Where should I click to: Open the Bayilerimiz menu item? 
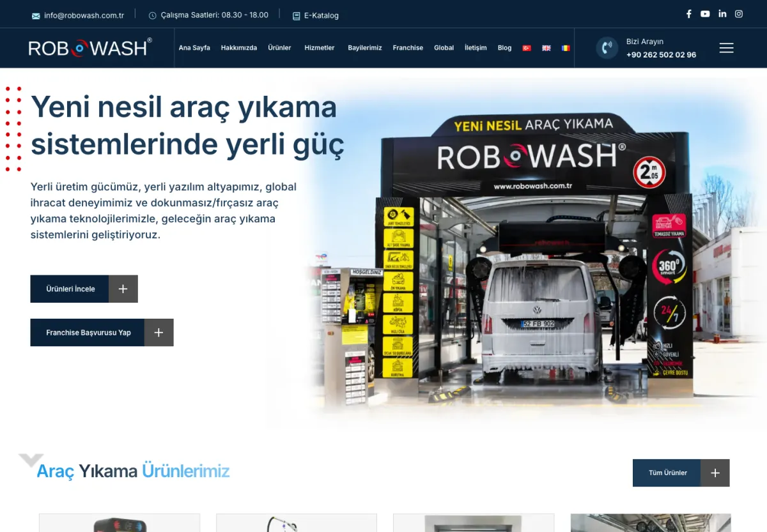(x=365, y=48)
